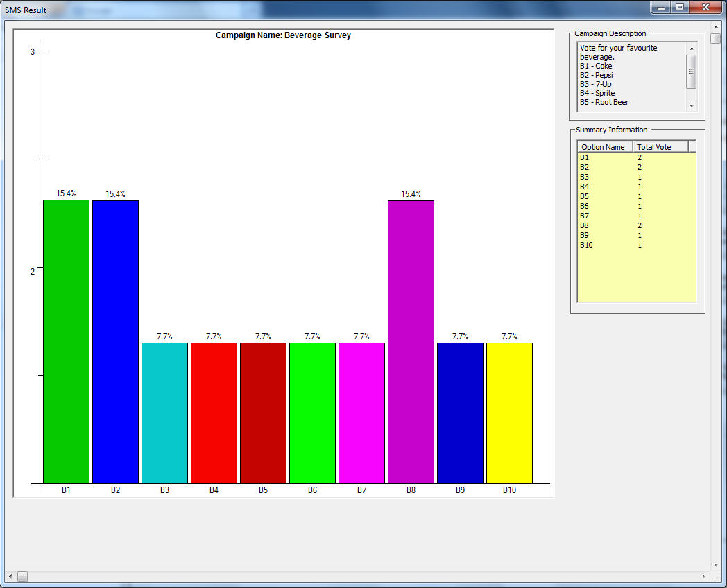Click the cyan B3 bar in chart

pos(164,413)
